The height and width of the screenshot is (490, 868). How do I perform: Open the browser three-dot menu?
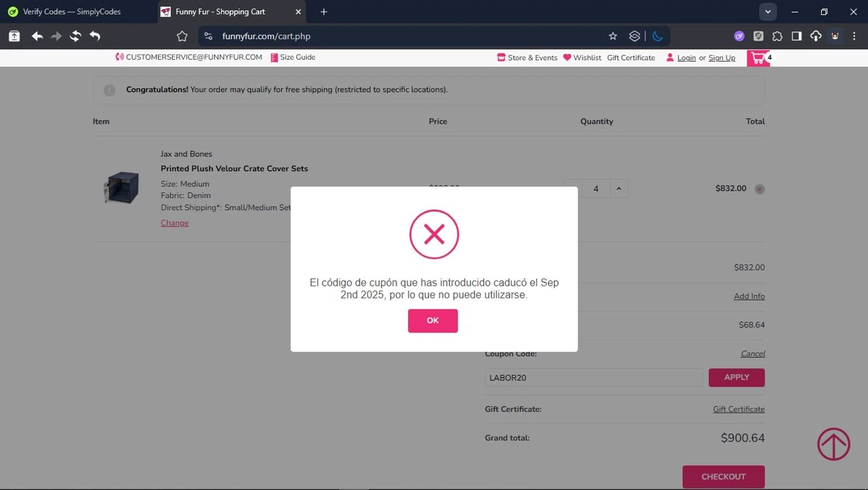point(854,36)
